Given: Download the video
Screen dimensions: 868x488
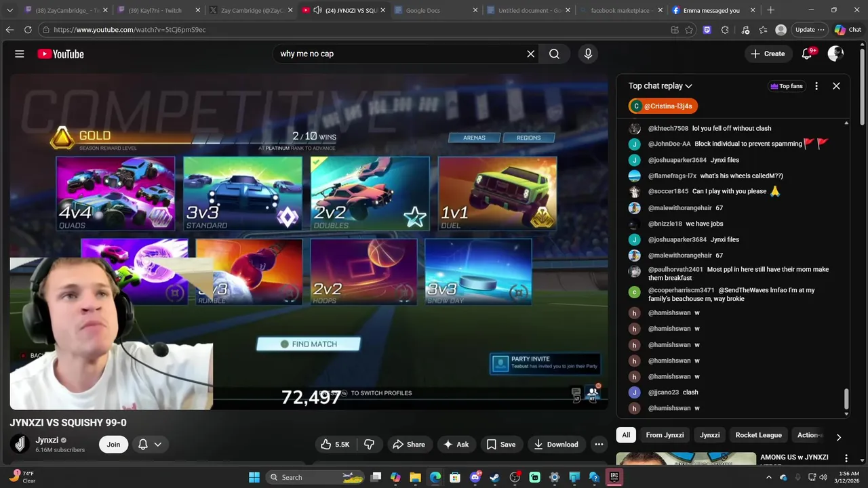Looking at the screenshot, I should pyautogui.click(x=556, y=445).
